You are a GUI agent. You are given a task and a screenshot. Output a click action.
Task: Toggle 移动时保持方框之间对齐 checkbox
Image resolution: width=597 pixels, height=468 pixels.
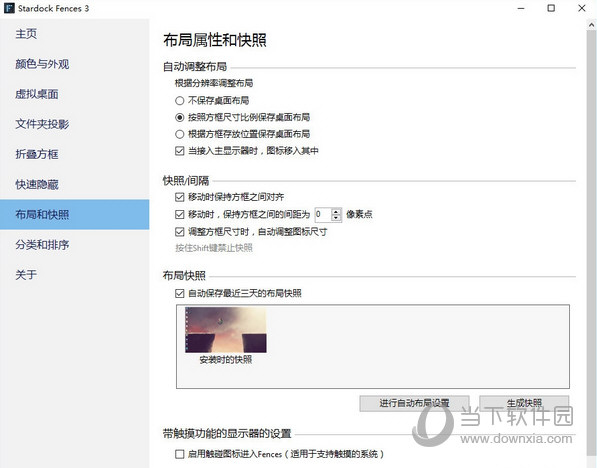(179, 197)
